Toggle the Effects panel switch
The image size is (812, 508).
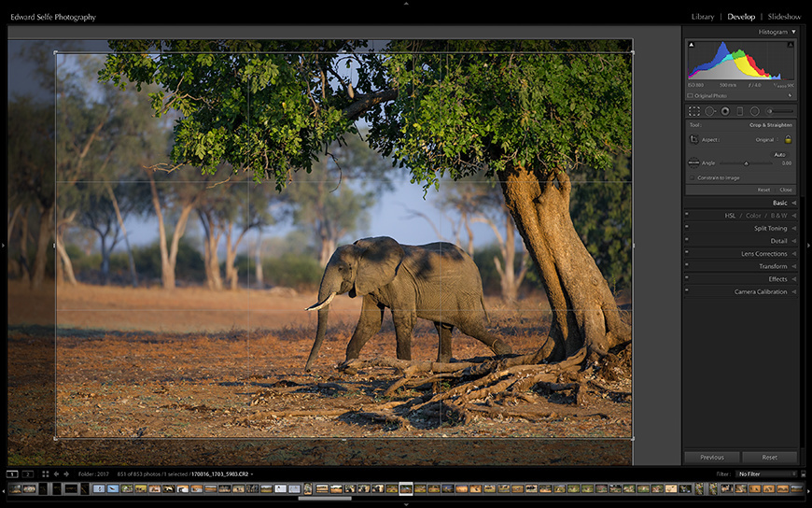(687, 277)
